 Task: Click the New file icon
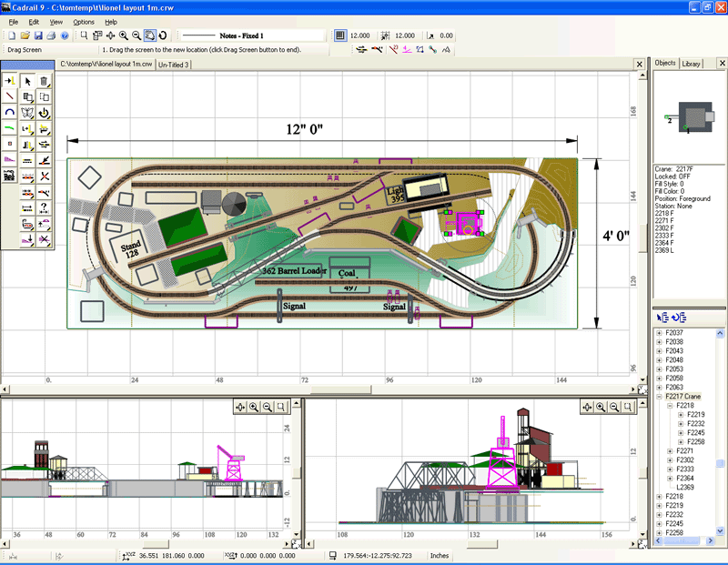point(12,35)
